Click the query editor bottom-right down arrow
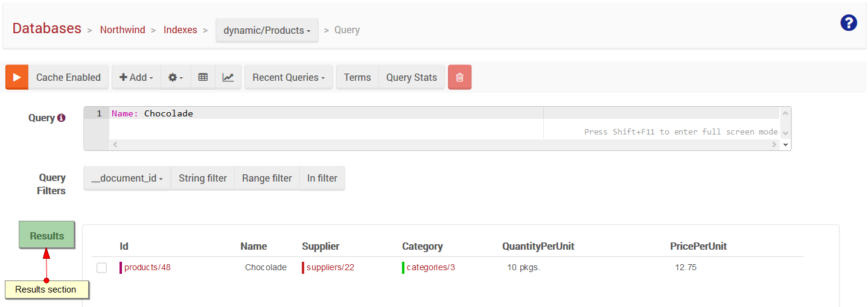This screenshot has width=868, height=307. (x=785, y=145)
